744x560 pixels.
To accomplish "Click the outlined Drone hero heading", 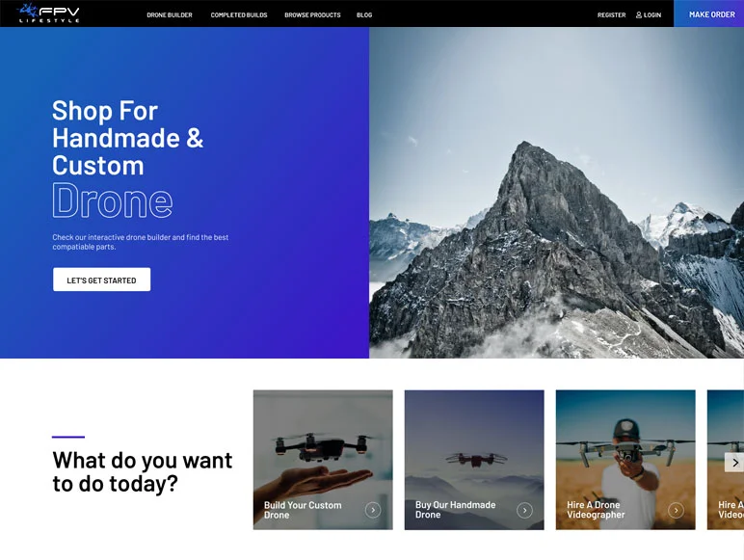I will [112, 200].
